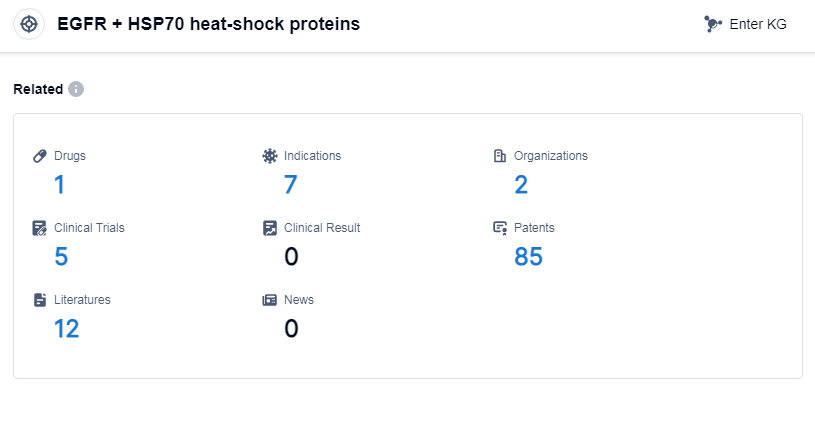
Task: Click the Organizations building icon
Action: pos(500,156)
